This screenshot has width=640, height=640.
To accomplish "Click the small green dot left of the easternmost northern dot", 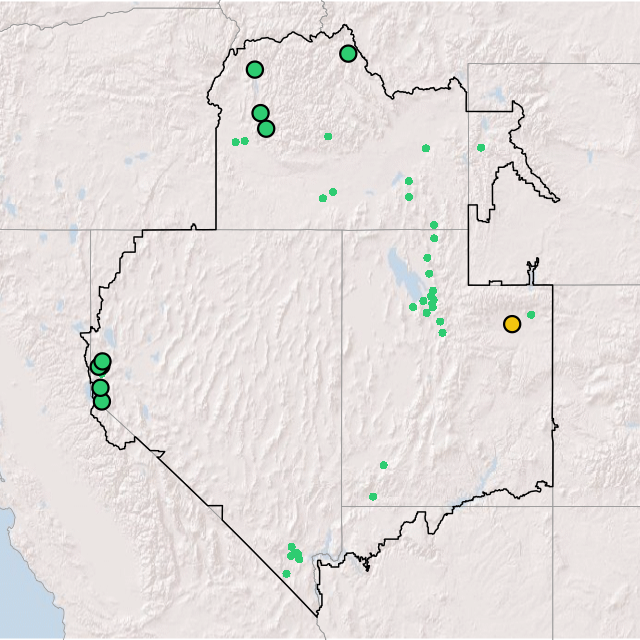I will [426, 148].
